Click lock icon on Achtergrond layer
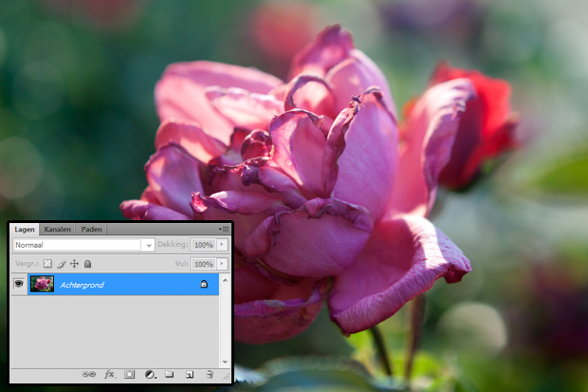 203,284
